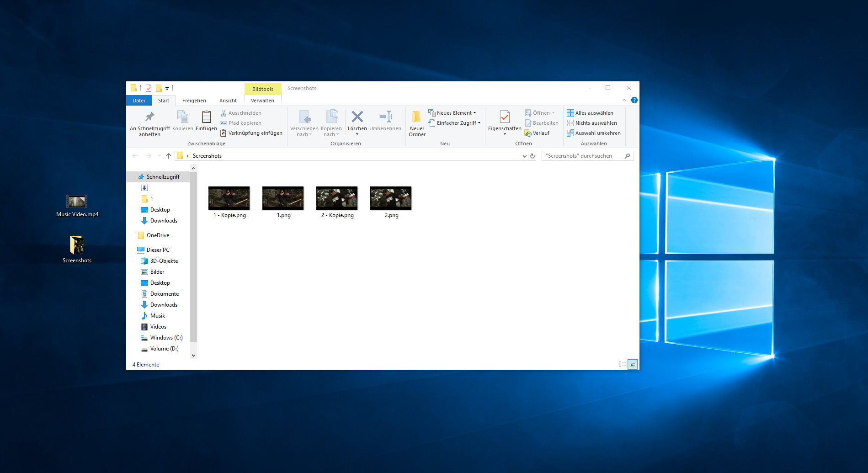Image resolution: width=868 pixels, height=473 pixels.
Task: Open the Neues Element dropdown
Action: point(452,113)
